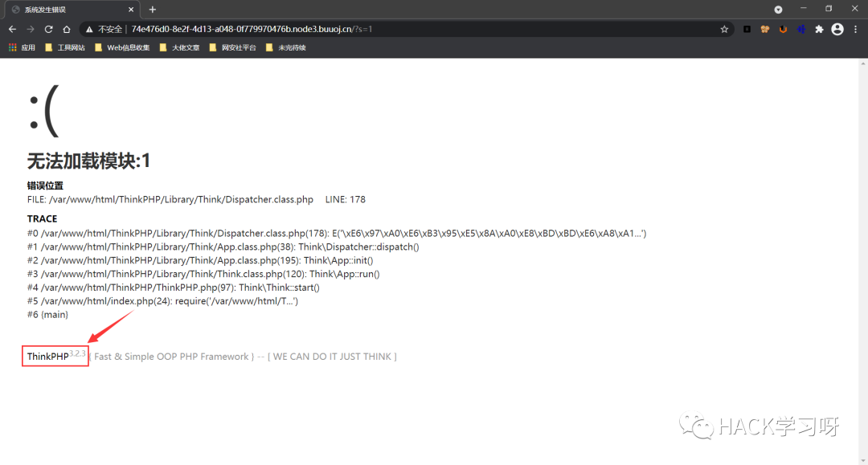Open the Web信息收集 bookmark folder
The width and height of the screenshot is (868, 465).
[x=122, y=47]
